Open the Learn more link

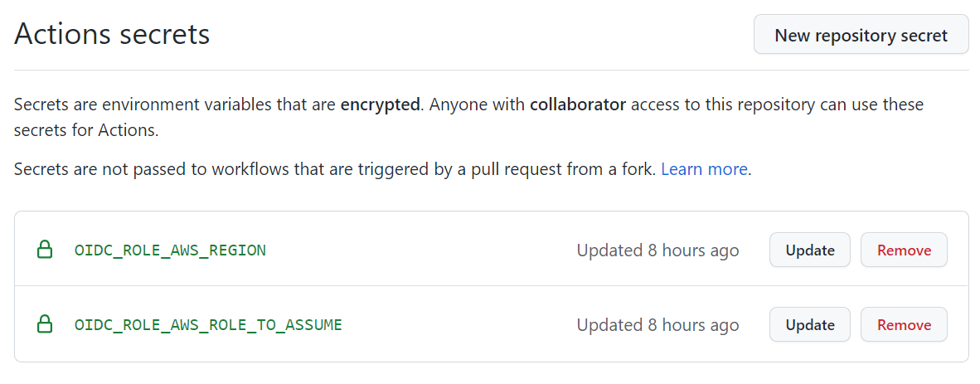704,169
